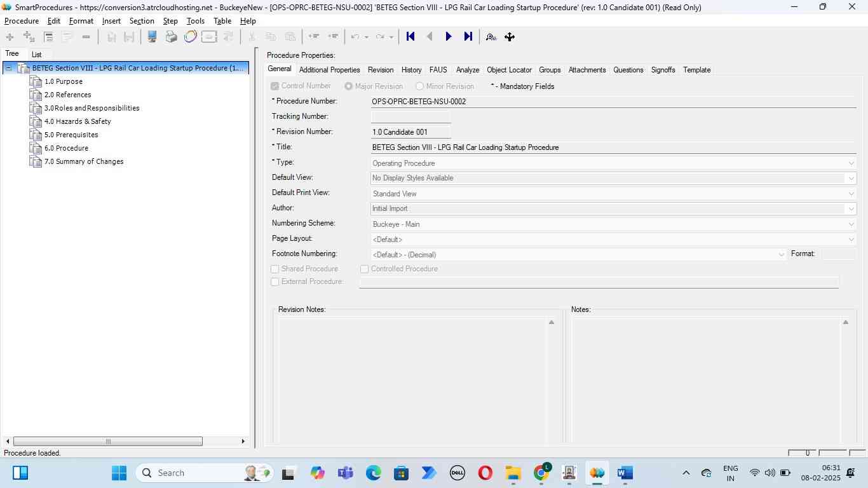
Task: Click the find/search icon in toolbar
Action: point(491,37)
